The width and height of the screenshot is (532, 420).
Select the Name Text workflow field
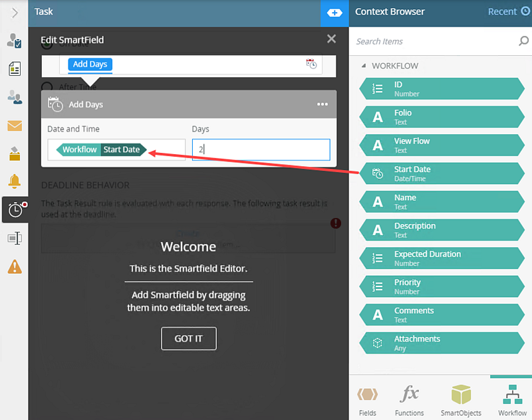[442, 202]
